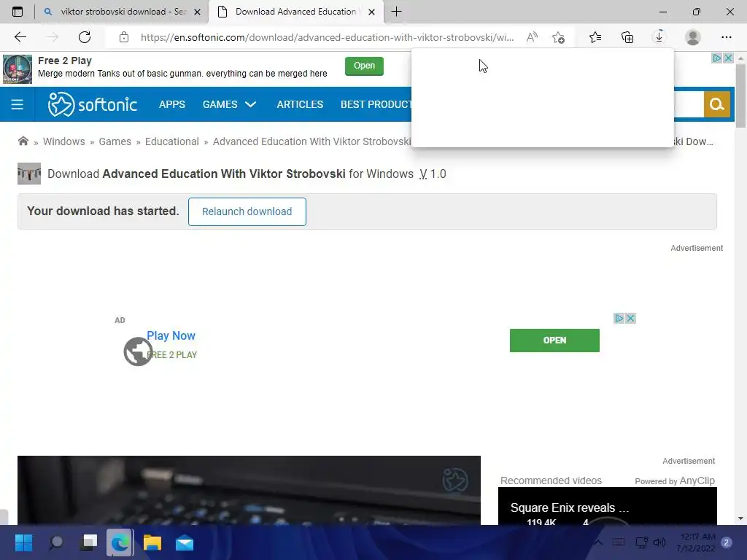
Task: Open notification center badge
Action: pos(726,542)
